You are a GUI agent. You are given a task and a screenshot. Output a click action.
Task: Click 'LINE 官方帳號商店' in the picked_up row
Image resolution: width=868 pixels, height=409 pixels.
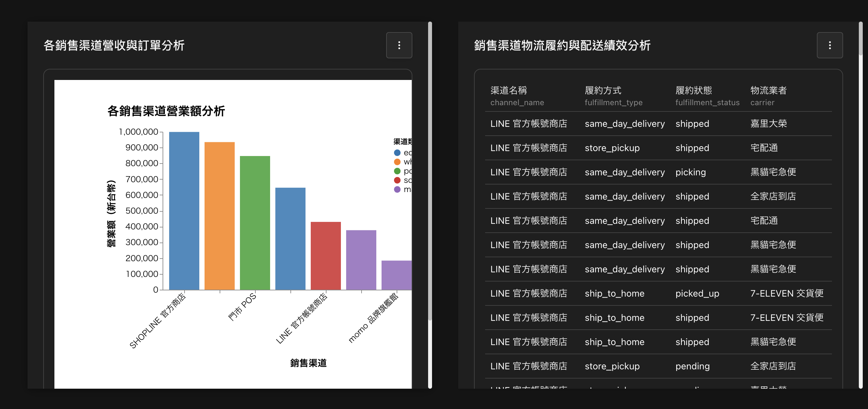tap(529, 293)
